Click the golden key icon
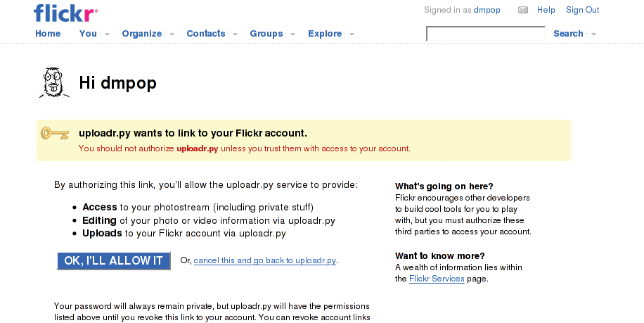This screenshot has height=323, width=644. (x=55, y=133)
